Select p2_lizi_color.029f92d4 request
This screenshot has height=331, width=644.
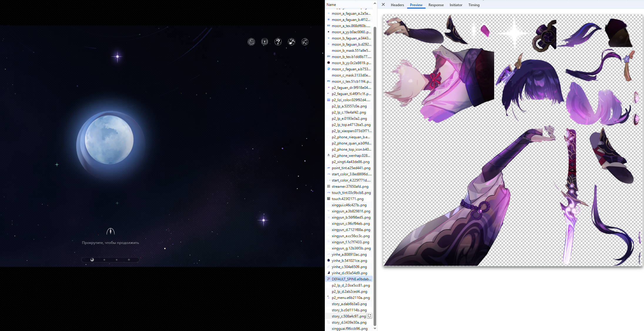pyautogui.click(x=349, y=100)
